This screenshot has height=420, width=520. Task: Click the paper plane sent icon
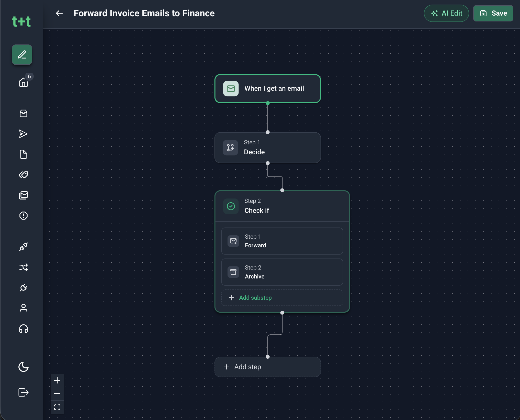pyautogui.click(x=24, y=134)
